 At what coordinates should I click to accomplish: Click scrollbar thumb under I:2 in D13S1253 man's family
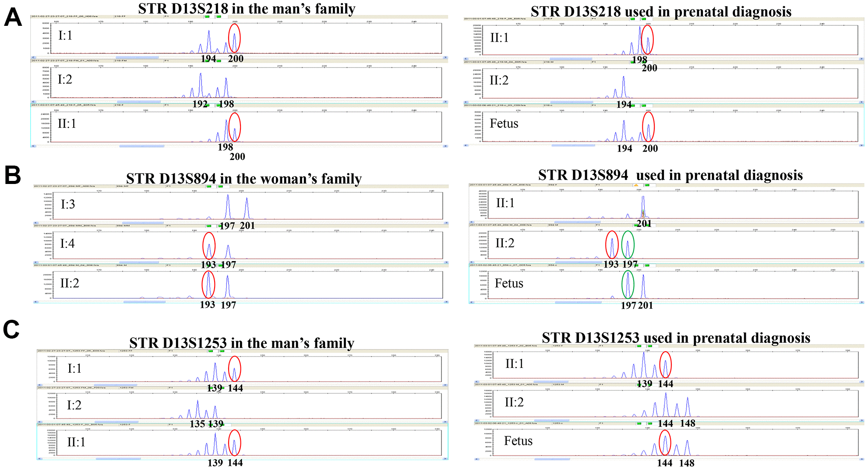click(116, 422)
